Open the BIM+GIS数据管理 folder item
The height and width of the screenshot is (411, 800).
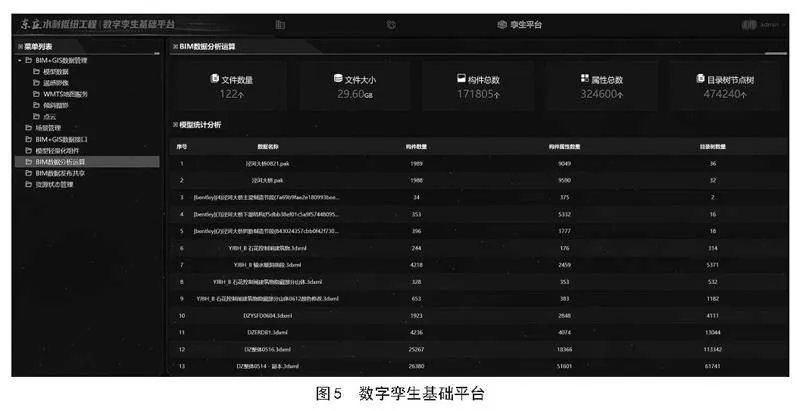[x=61, y=60]
